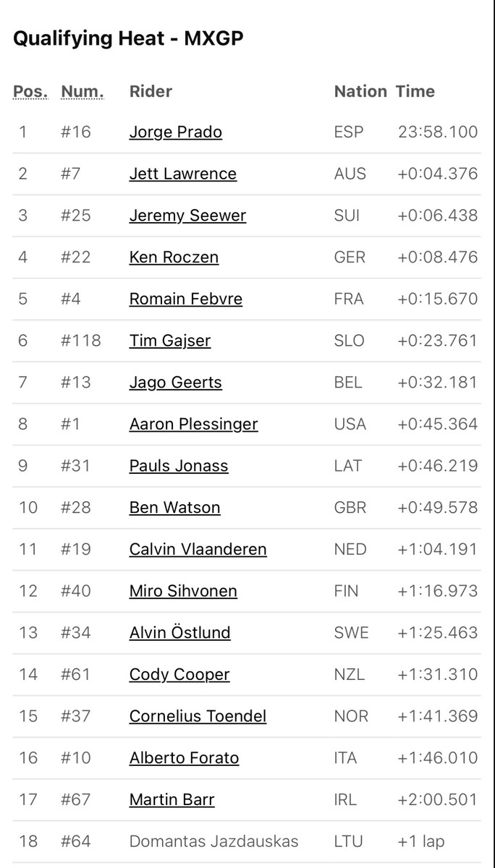
Task: Open Alvin Östlund's profile
Action: click(179, 632)
